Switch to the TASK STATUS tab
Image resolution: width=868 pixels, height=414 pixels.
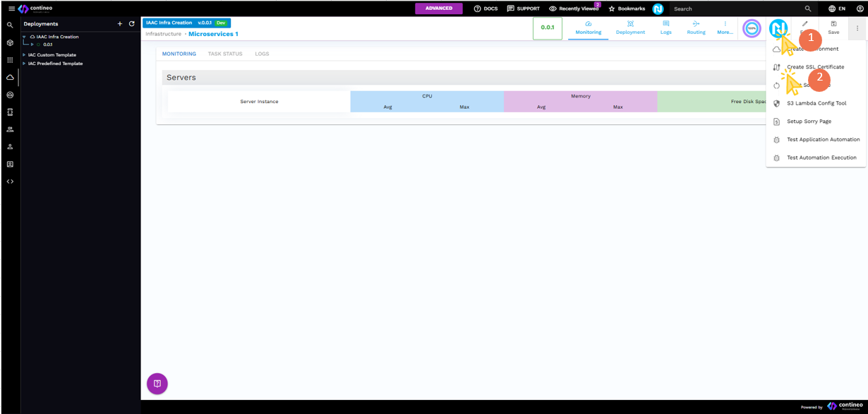[225, 54]
